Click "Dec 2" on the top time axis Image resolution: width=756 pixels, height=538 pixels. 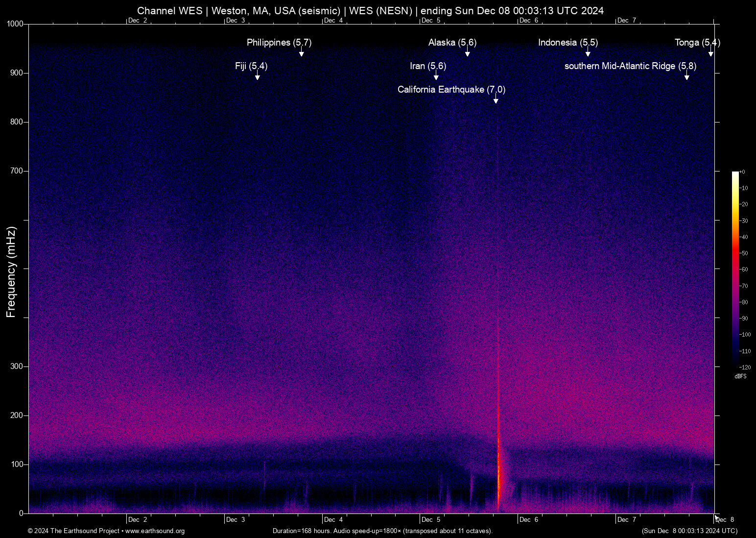138,21
